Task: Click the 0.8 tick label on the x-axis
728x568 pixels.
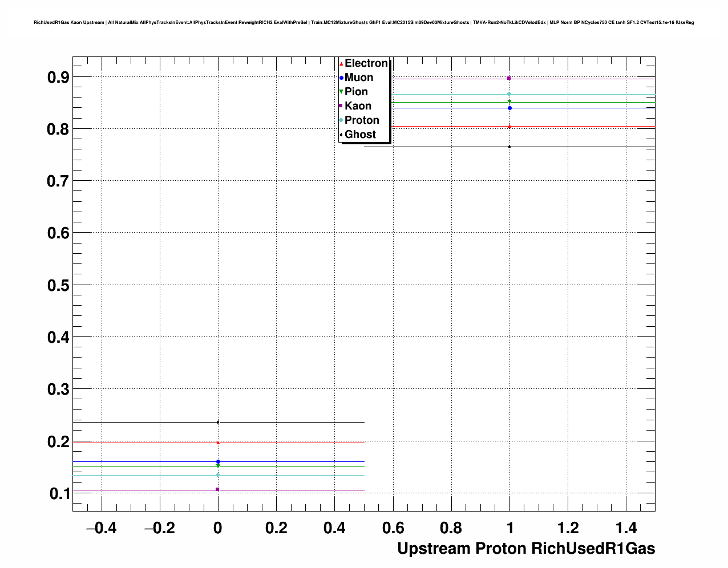Action: (x=451, y=528)
